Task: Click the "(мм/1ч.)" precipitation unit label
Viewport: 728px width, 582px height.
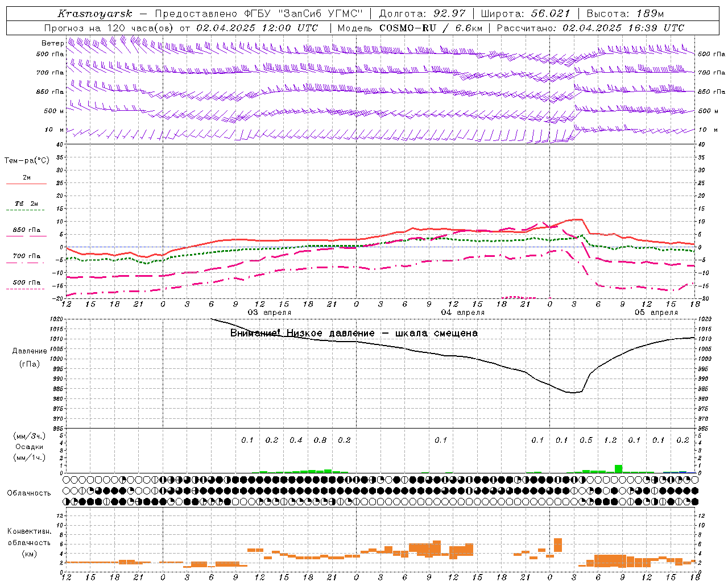Action: pos(29,458)
